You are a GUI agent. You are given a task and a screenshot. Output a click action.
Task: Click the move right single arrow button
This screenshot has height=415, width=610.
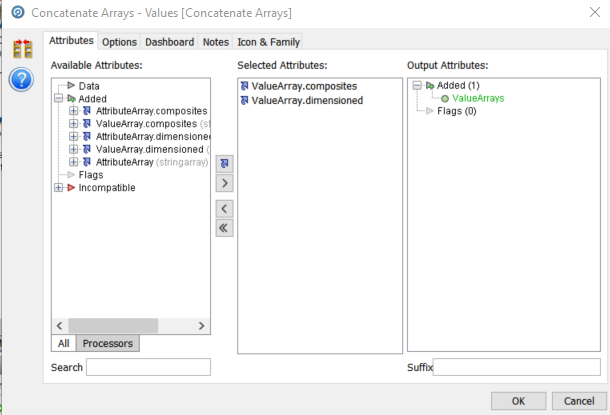[x=225, y=183]
